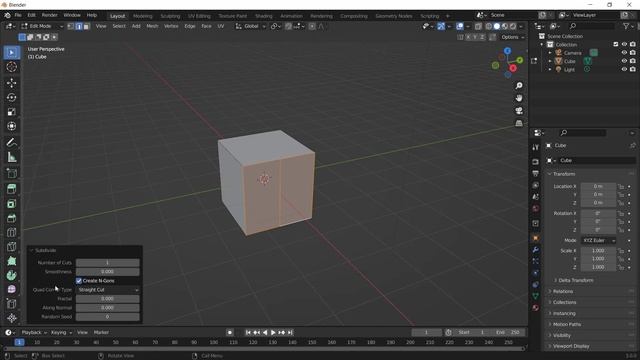
Task: Open the Render menu
Action: pyautogui.click(x=49, y=15)
